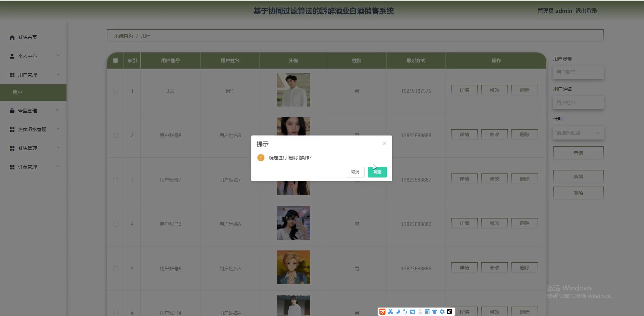Expand the 香型管理 menu chevron
The width and height of the screenshot is (644, 316).
(58, 110)
